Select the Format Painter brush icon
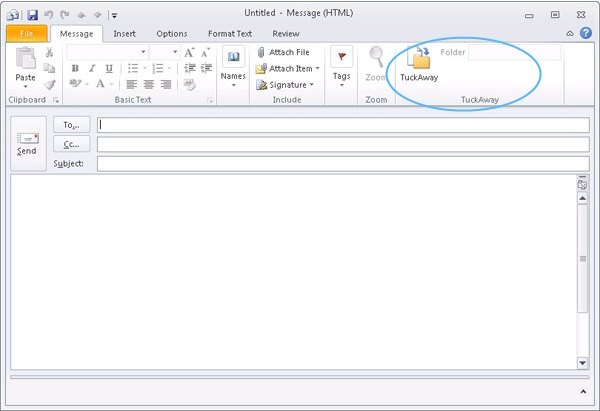 pos(49,84)
